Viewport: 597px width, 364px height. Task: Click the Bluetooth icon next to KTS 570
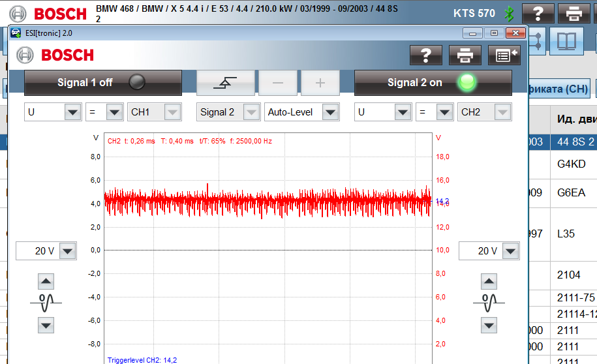[509, 14]
